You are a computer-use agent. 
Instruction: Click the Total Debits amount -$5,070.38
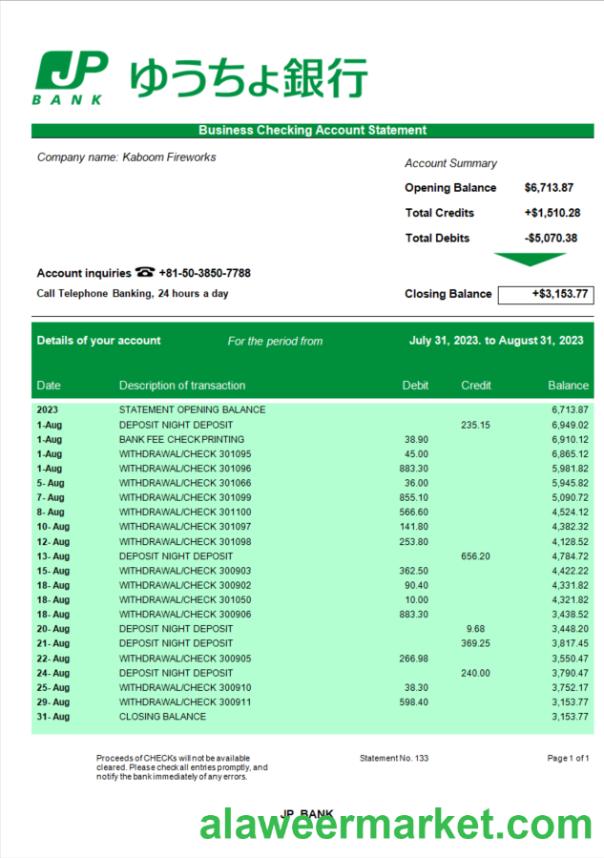click(549, 238)
